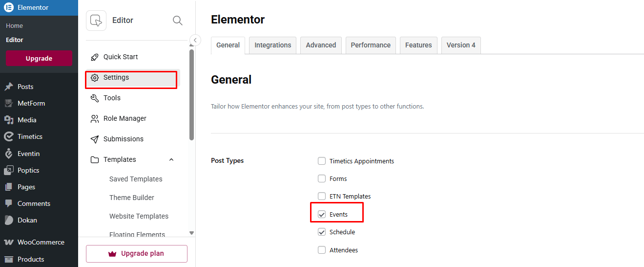Click the red Upgrade button
This screenshot has height=267, width=644.
[x=39, y=59]
